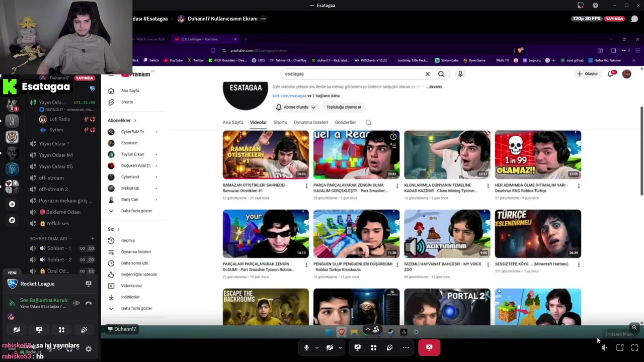
Task: Open Oynatma listeleri channel tab
Action: pyautogui.click(x=311, y=122)
